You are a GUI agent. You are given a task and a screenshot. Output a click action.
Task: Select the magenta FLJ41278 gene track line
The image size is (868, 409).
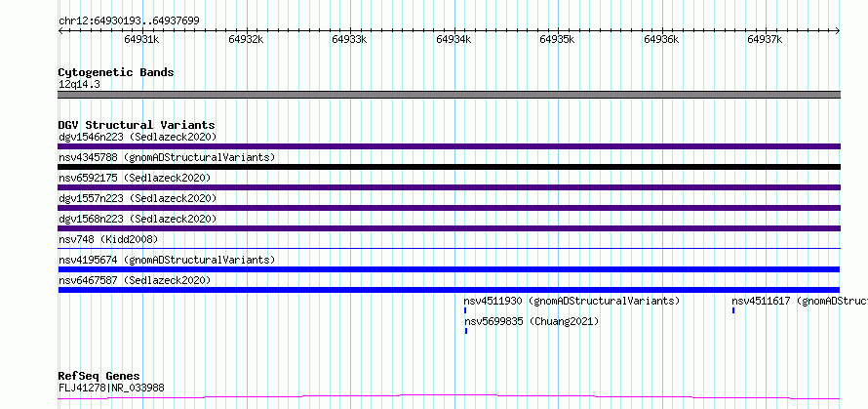[449, 397]
